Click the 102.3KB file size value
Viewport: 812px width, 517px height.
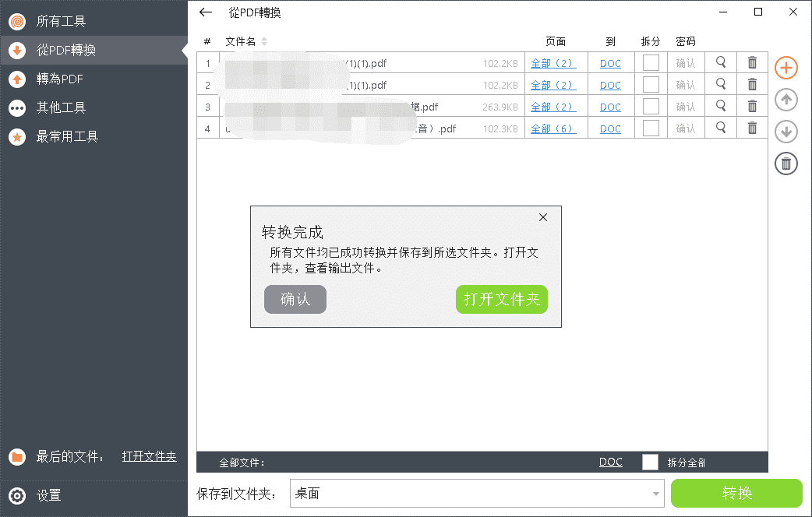coord(500,129)
